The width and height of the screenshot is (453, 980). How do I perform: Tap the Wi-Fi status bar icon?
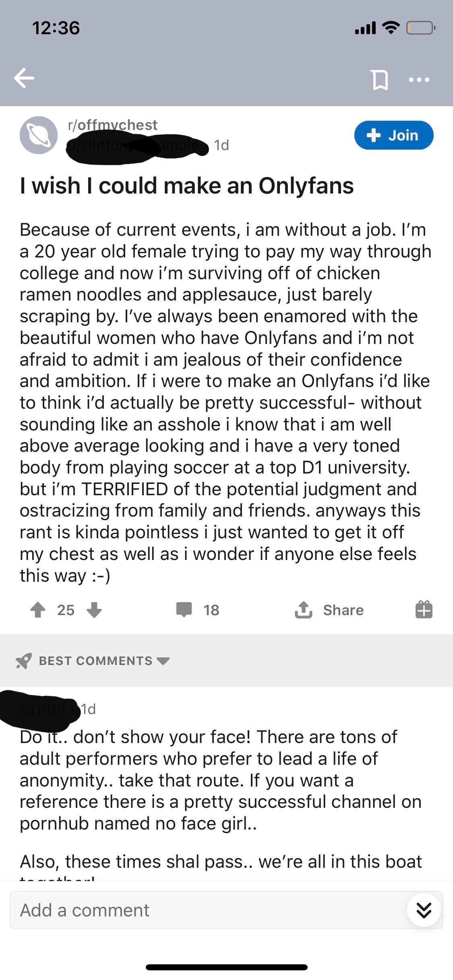390,28
